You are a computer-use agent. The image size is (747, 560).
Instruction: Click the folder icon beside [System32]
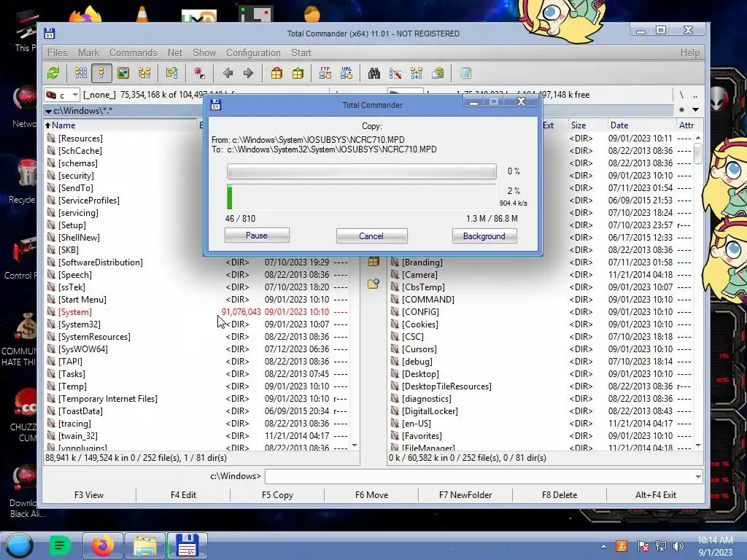(51, 324)
